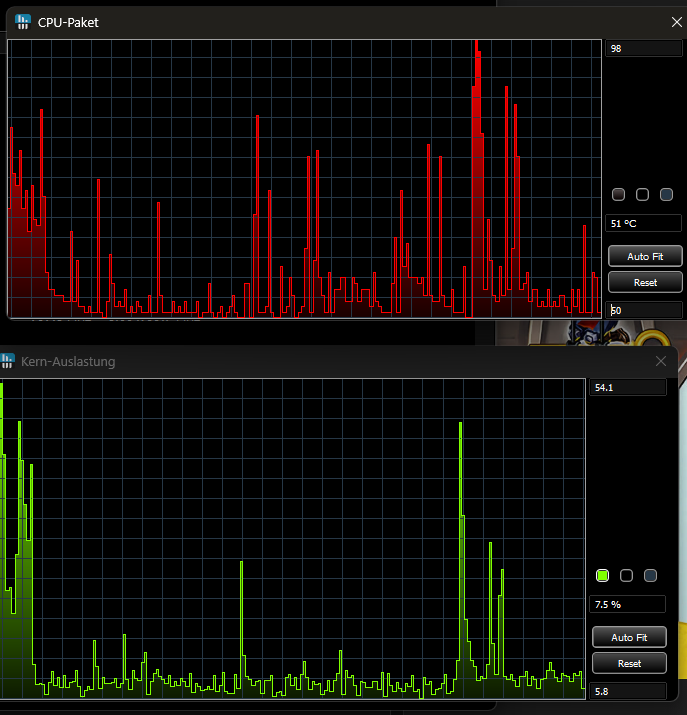Edit the minimum value field showing 5.8

point(628,691)
